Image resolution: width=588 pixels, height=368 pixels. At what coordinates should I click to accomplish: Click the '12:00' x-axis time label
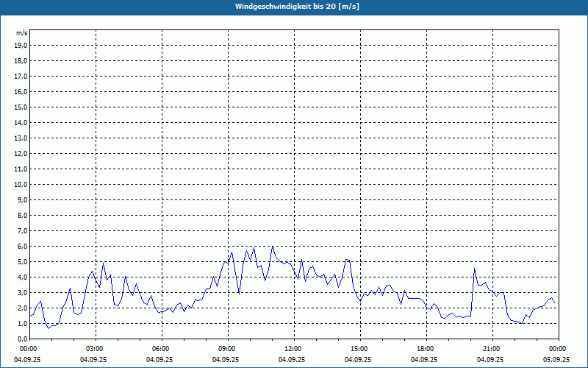(x=294, y=349)
